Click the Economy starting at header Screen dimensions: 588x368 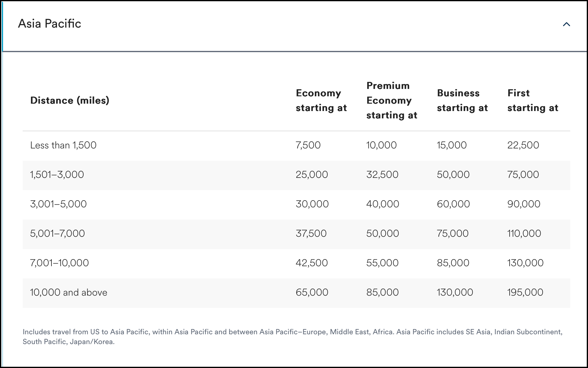pos(321,100)
